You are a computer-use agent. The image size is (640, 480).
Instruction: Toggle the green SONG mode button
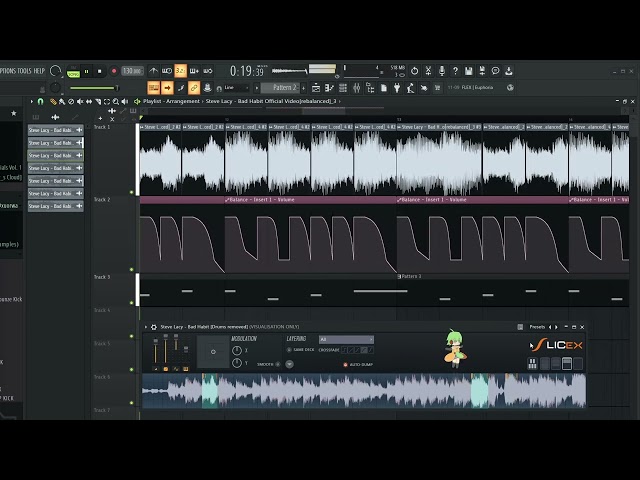point(73,74)
